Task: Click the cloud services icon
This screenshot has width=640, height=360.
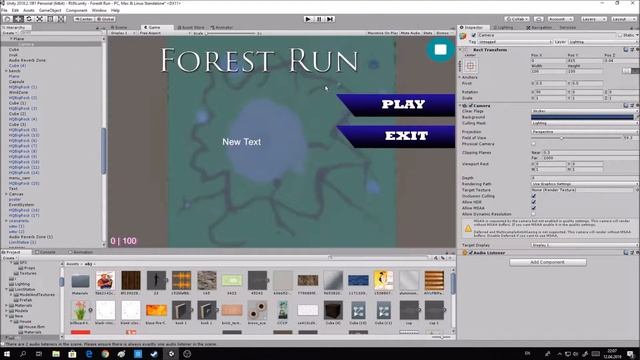Action: [539, 19]
